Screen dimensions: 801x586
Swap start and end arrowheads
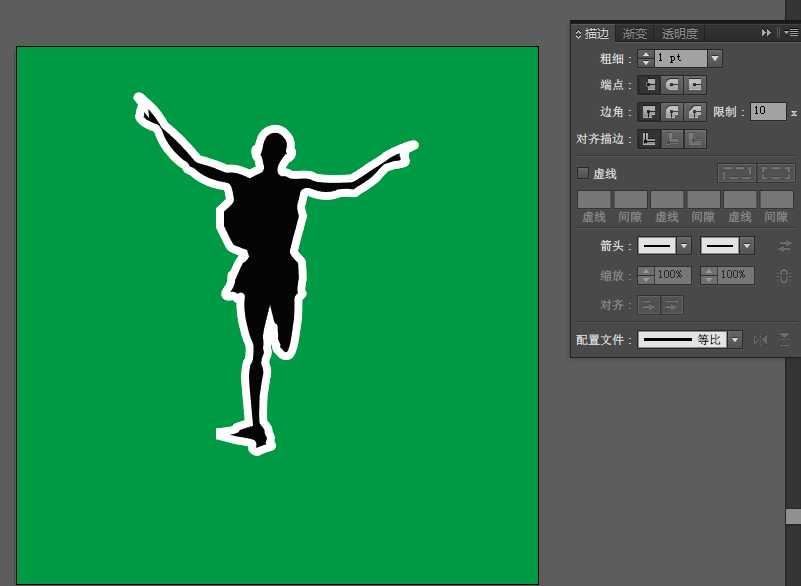tap(785, 246)
